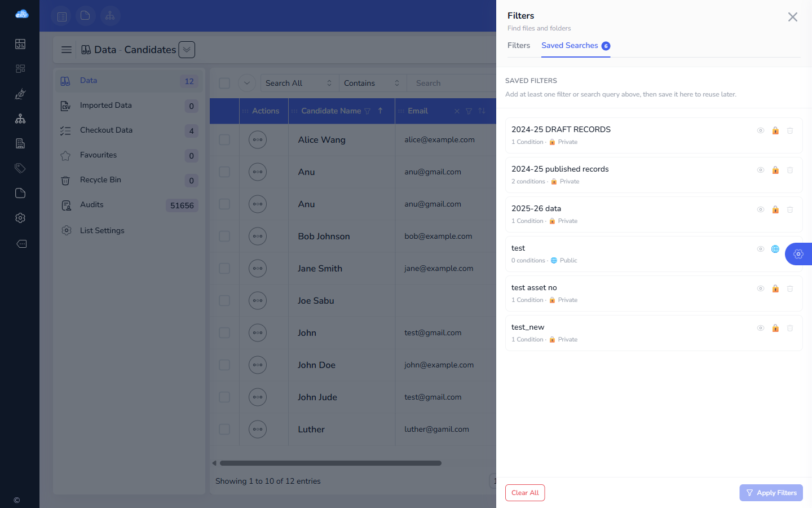Open Imported Data in the side menu
812x508 pixels.
point(129,106)
